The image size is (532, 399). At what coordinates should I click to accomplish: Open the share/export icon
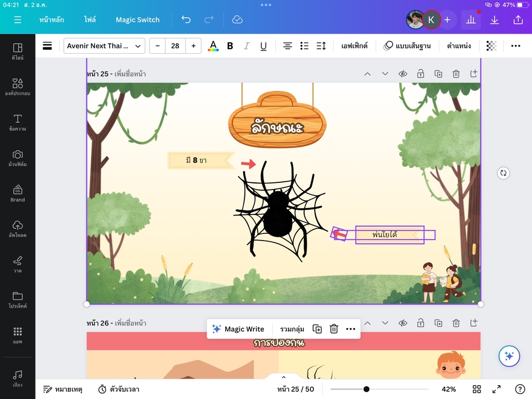[x=518, y=19]
